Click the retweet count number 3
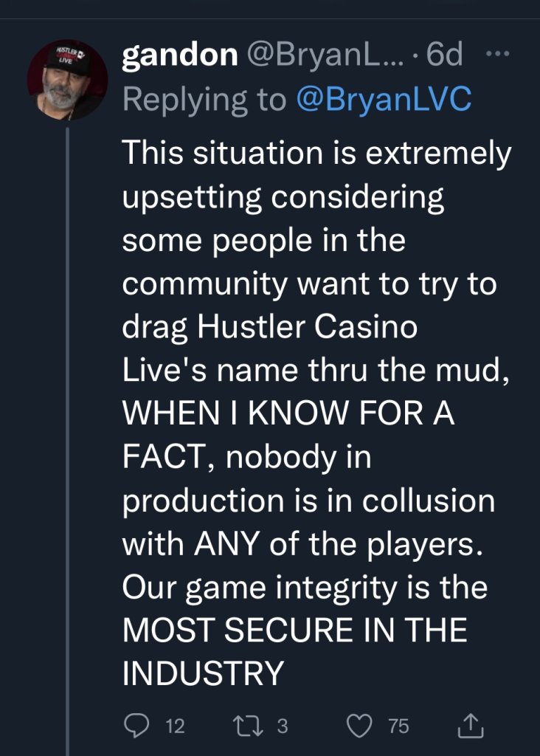 click(282, 727)
